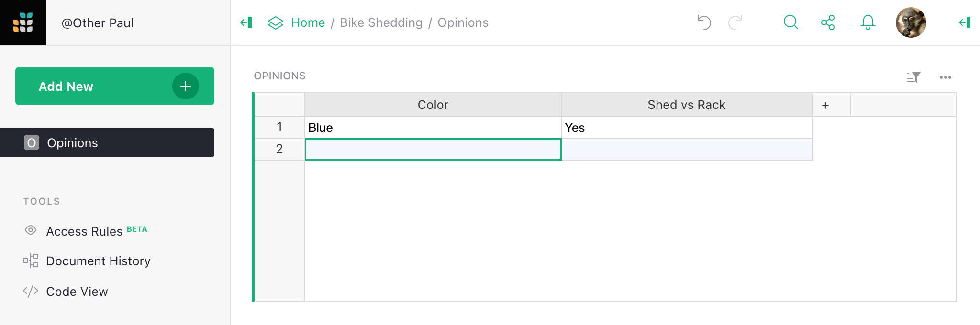
Task: Go to Home breadcrumb link
Action: click(x=308, y=22)
